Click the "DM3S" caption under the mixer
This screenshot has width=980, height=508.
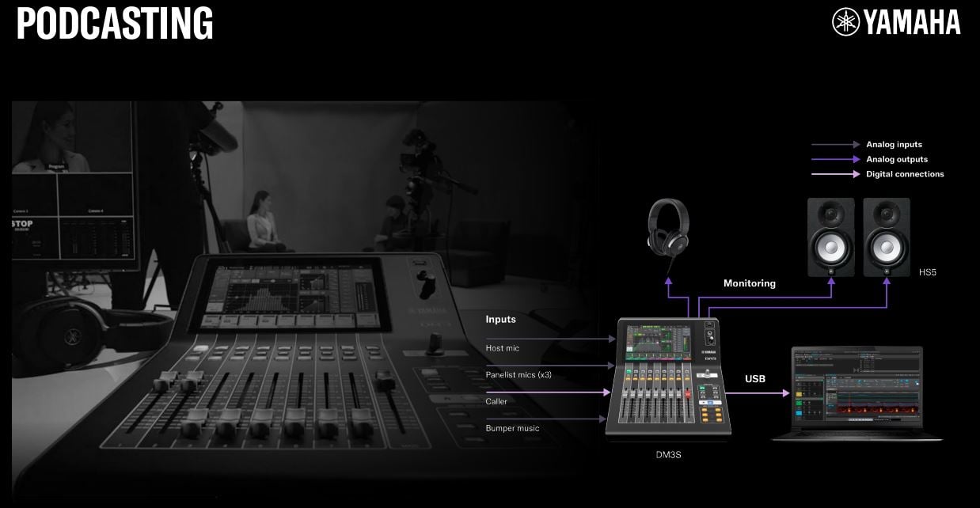pos(669,457)
